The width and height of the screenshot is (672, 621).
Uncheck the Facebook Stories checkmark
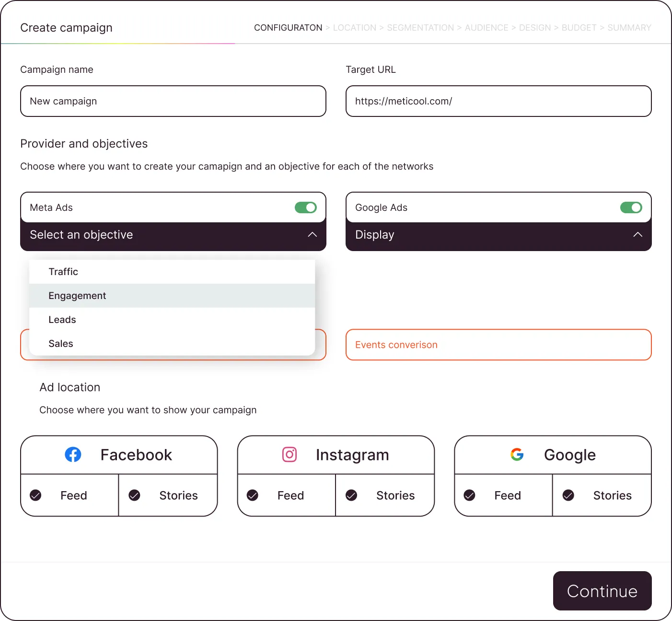135,495
